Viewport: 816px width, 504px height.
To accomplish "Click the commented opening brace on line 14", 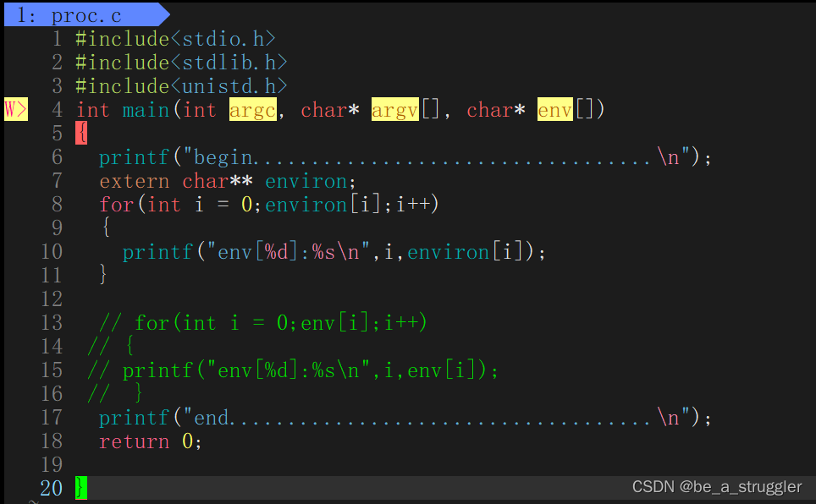I will click(111, 346).
